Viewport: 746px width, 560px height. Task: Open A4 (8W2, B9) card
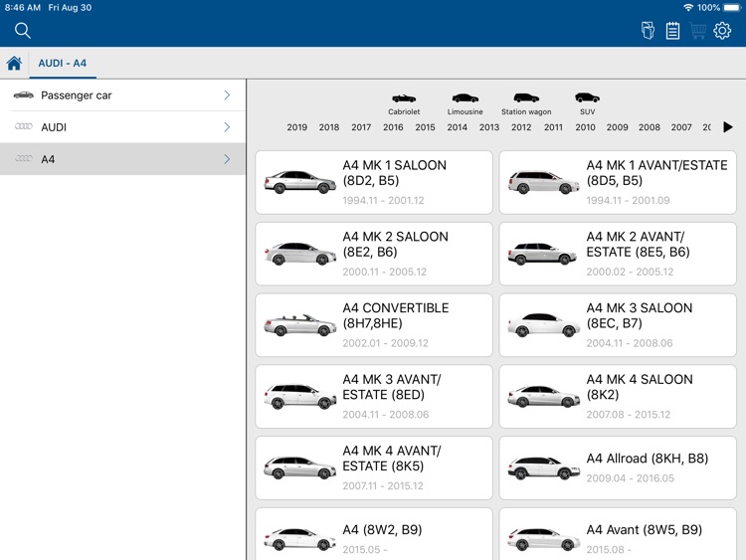point(374,534)
